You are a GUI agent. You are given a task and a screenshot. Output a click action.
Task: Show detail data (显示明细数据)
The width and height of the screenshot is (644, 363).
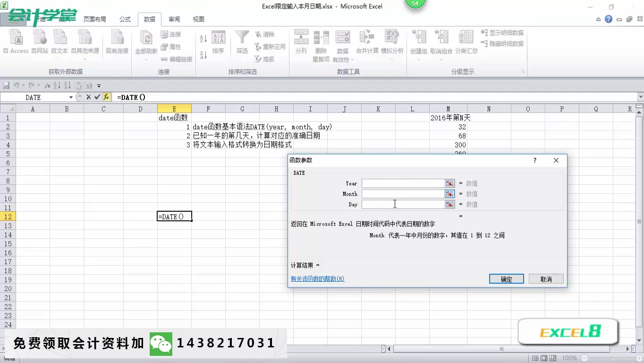coord(502,33)
